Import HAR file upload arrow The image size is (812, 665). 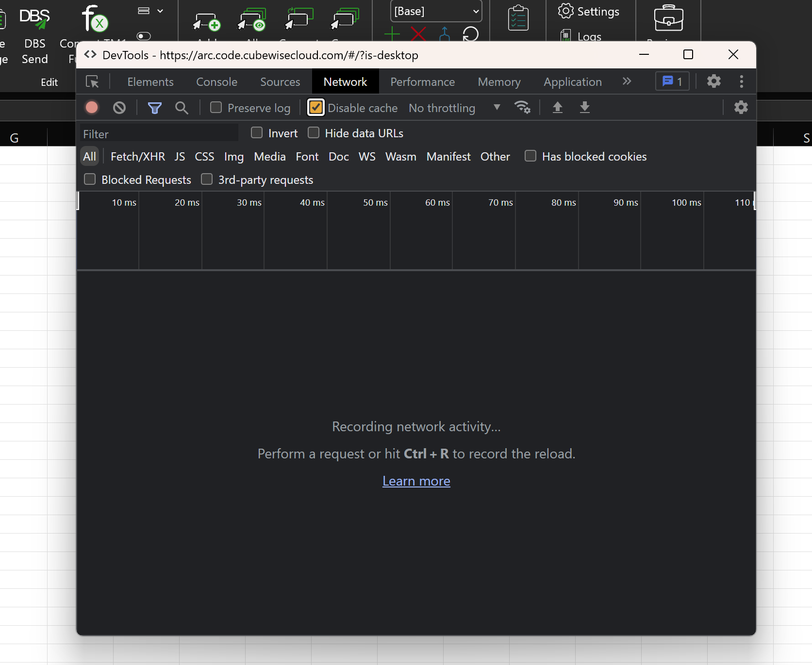tap(558, 107)
